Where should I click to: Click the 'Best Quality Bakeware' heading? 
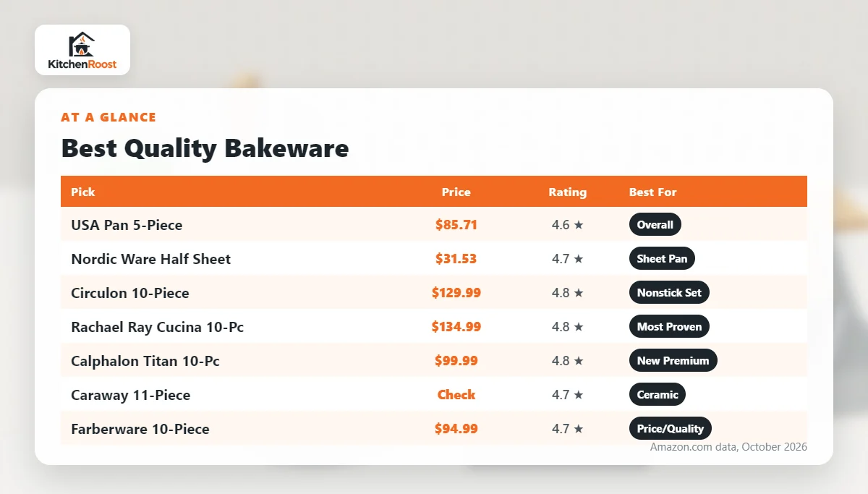(205, 148)
